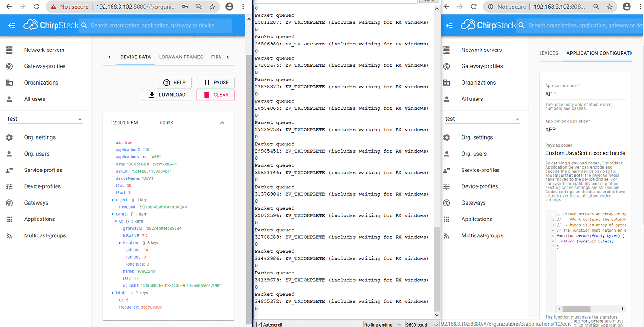The height and width of the screenshot is (327, 644).
Task: Open Org. settings gear in left sidebar
Action: 9,137
